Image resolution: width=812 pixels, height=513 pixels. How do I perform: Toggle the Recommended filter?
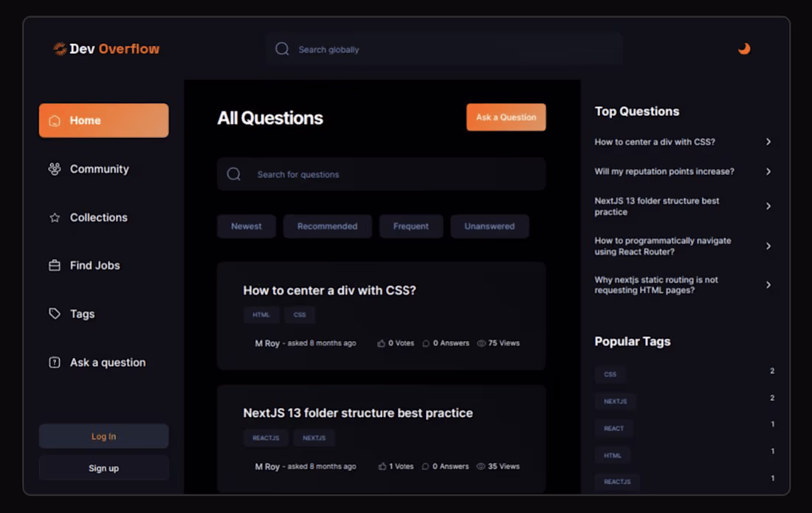(327, 226)
